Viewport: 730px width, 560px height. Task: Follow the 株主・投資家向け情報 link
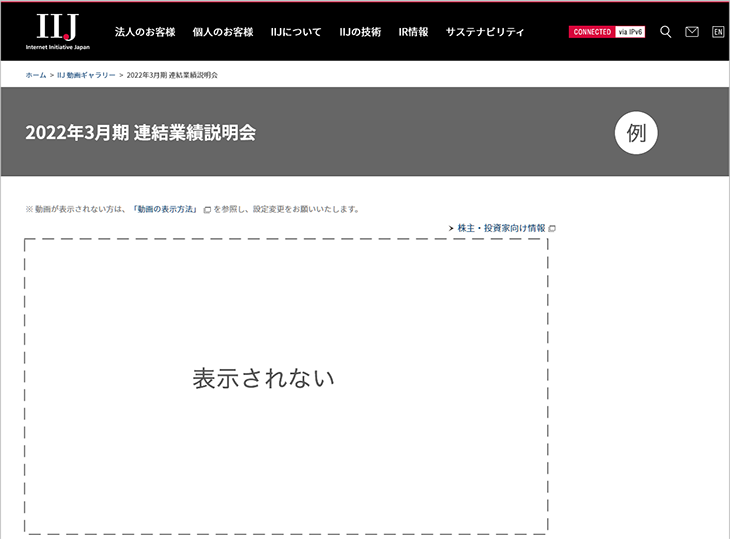(x=501, y=229)
